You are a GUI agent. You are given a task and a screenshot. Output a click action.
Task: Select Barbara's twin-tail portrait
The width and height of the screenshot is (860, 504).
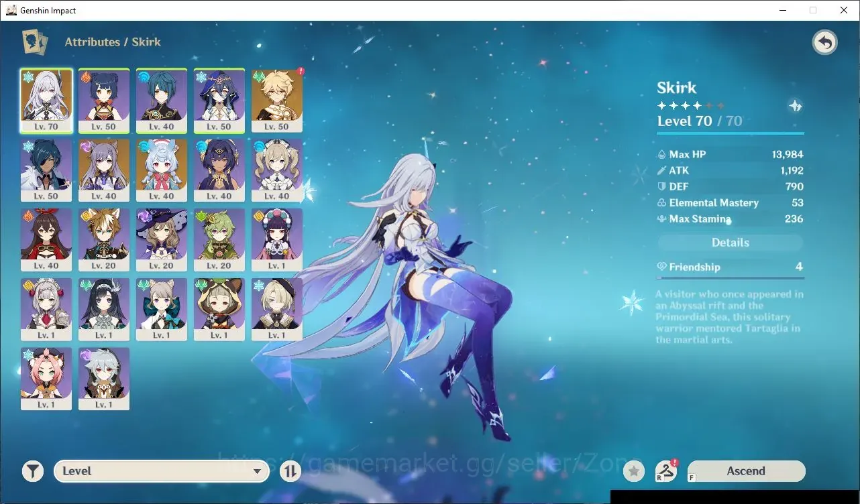point(277,170)
